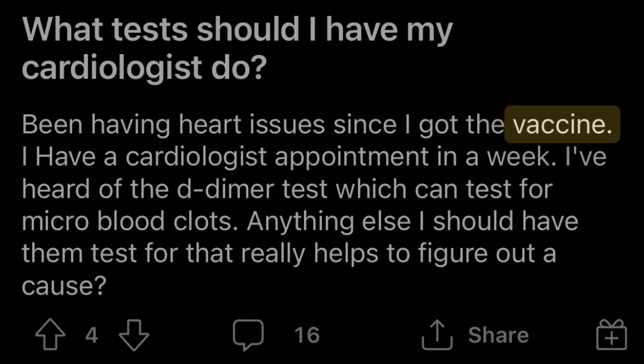Viewport: 644px width, 364px height.
Task: Tap the share arrow icon
Action: [437, 335]
